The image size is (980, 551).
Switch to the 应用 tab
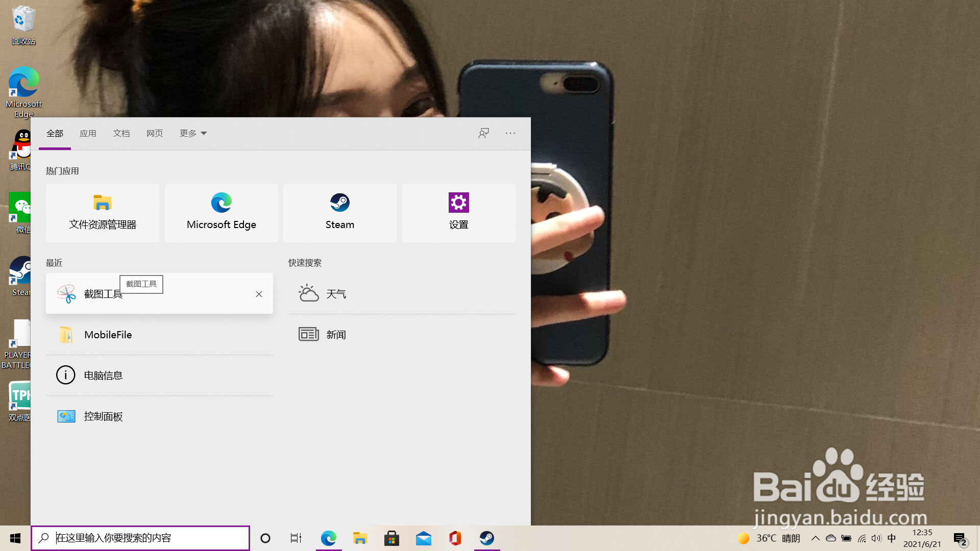click(88, 133)
